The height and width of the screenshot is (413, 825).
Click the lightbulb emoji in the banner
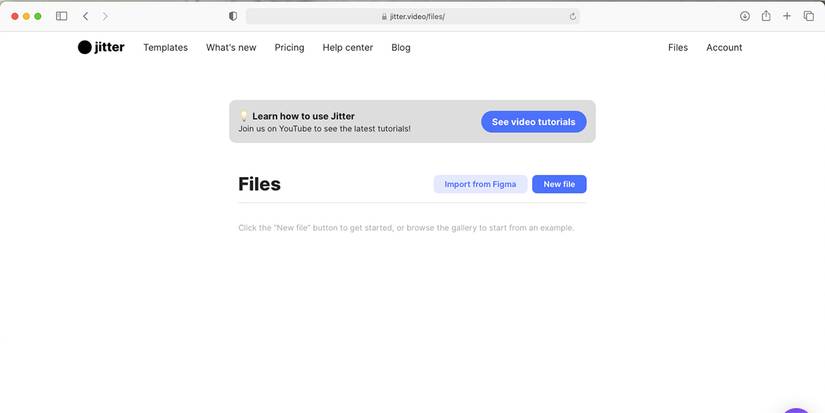point(244,116)
